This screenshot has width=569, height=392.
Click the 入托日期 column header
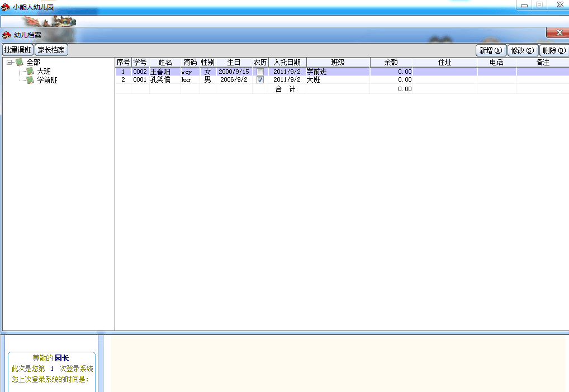tap(287, 63)
